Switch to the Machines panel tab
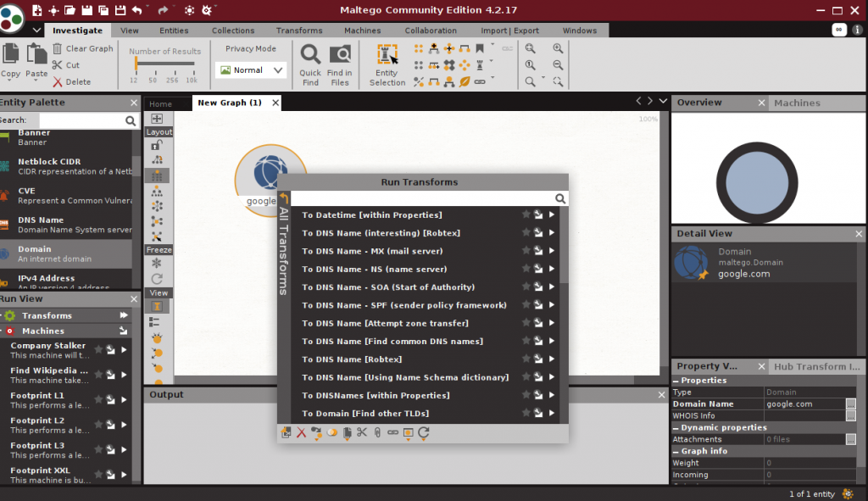Viewport: 868px width, 501px height. [x=797, y=103]
